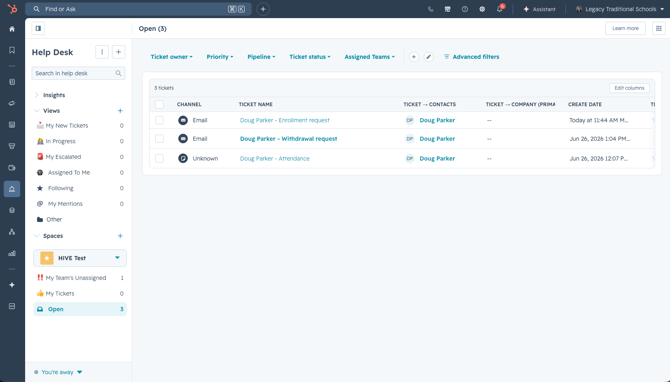Open the Marketplace icon in top bar
This screenshot has width=670, height=382.
pos(447,9)
